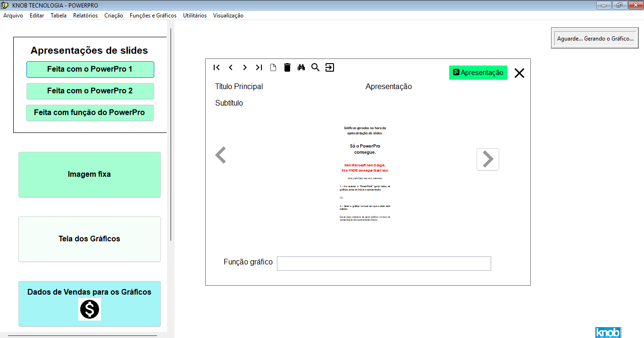
Task: Restore down the PowerPro window
Action: coord(619,5)
